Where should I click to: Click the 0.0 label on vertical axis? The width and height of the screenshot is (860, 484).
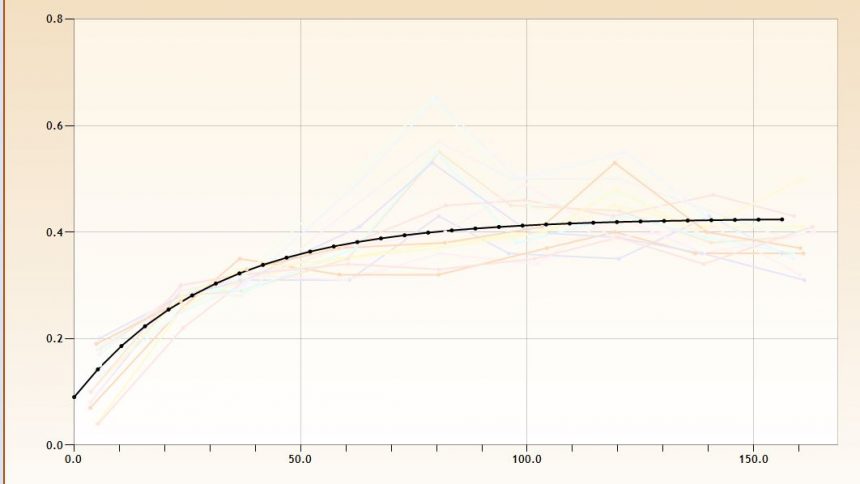pyautogui.click(x=54, y=445)
